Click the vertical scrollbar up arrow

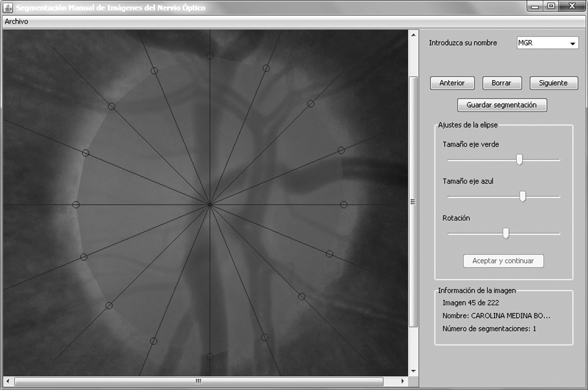tap(413, 35)
